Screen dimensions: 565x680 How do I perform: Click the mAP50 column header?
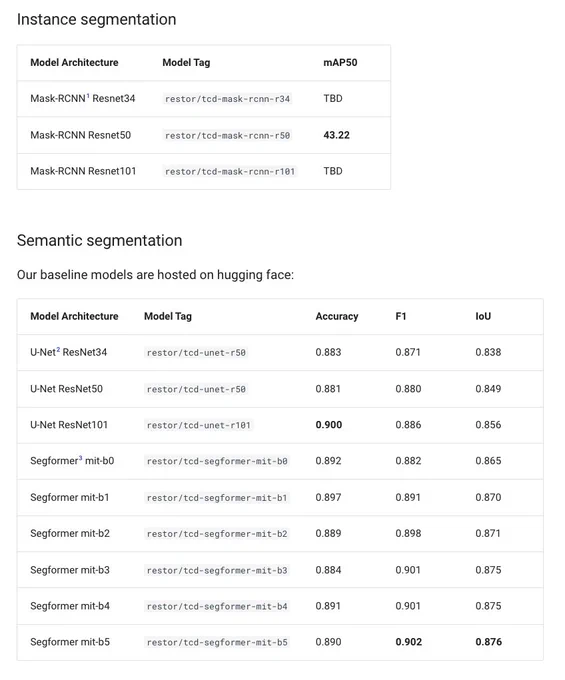(x=340, y=62)
